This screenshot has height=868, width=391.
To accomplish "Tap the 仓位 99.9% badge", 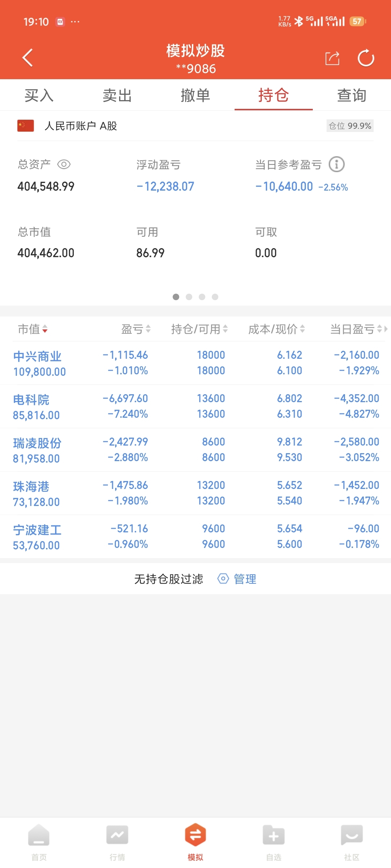I will (x=350, y=126).
